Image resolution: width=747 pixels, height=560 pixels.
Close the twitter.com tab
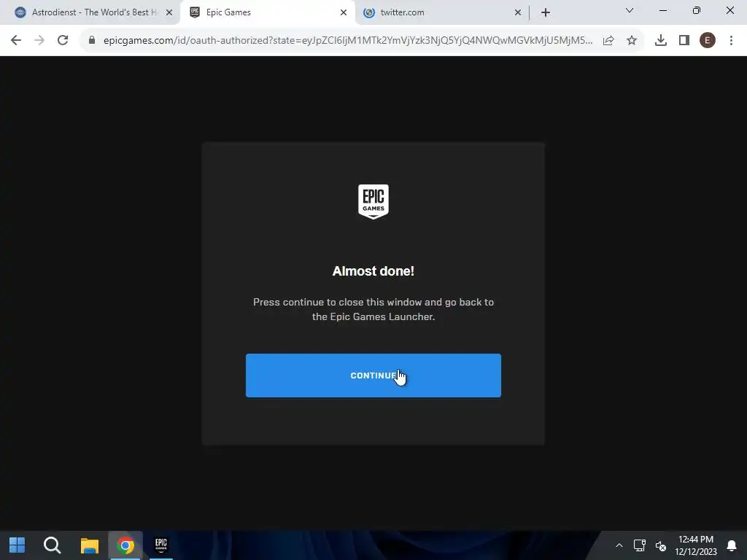pos(518,12)
